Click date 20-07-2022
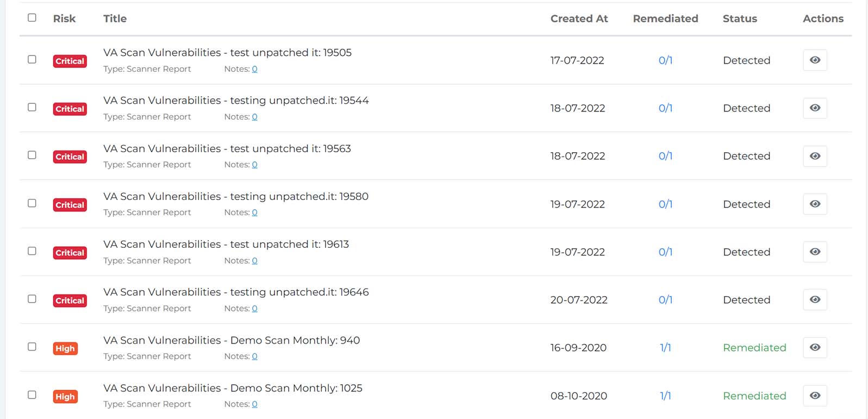Screen dimensions: 868x419 pyautogui.click(x=579, y=300)
